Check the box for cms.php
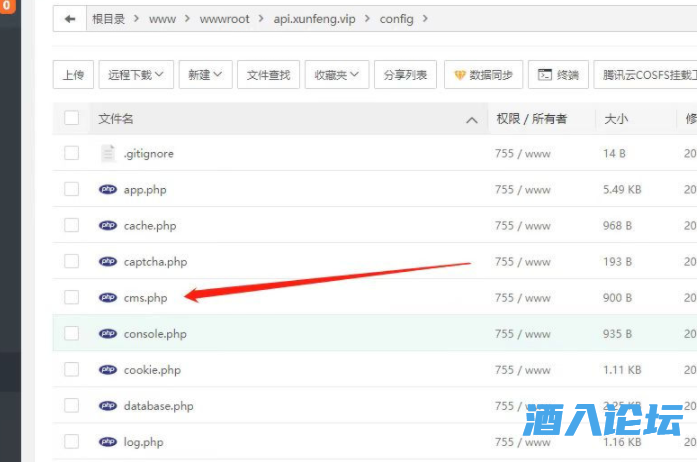This screenshot has width=697, height=462. click(x=72, y=297)
